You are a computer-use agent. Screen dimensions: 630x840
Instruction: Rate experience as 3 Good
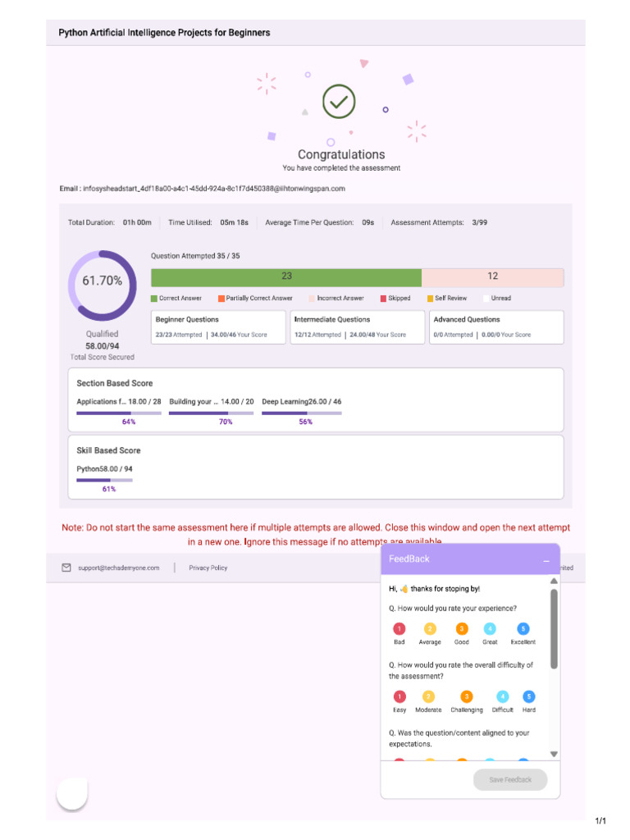461,628
